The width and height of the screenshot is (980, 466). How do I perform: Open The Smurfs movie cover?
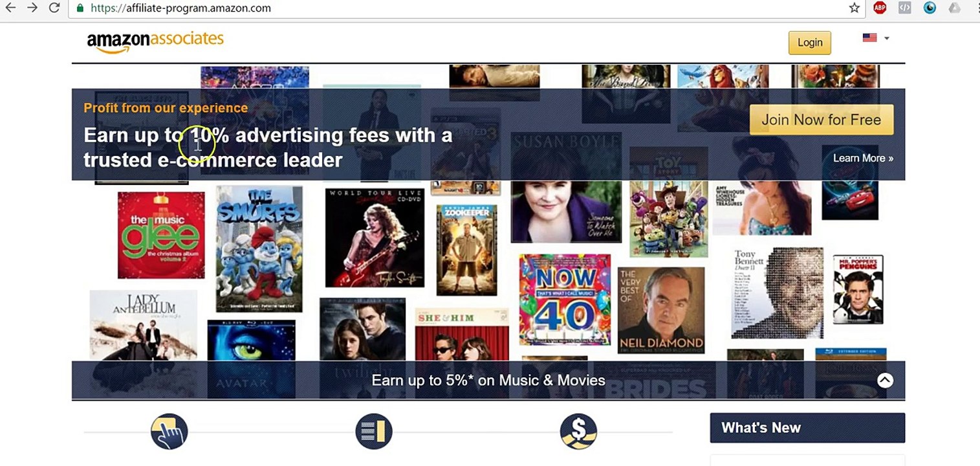point(259,249)
